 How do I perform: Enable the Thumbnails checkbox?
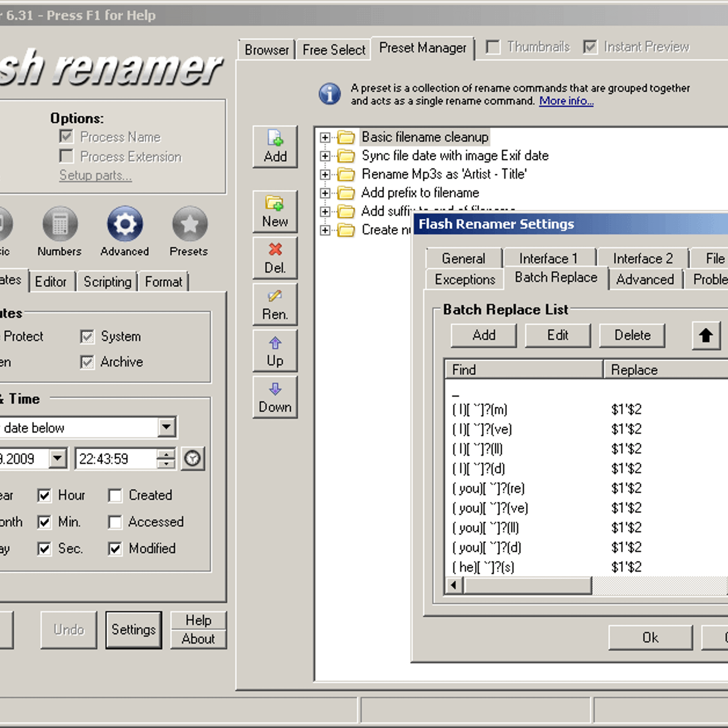pyautogui.click(x=493, y=47)
